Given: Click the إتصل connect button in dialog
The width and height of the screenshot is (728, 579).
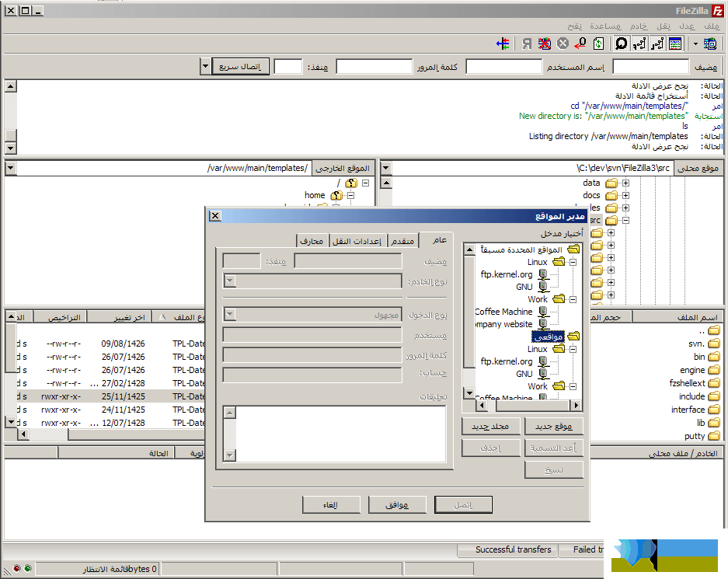Looking at the screenshot, I should (x=463, y=504).
